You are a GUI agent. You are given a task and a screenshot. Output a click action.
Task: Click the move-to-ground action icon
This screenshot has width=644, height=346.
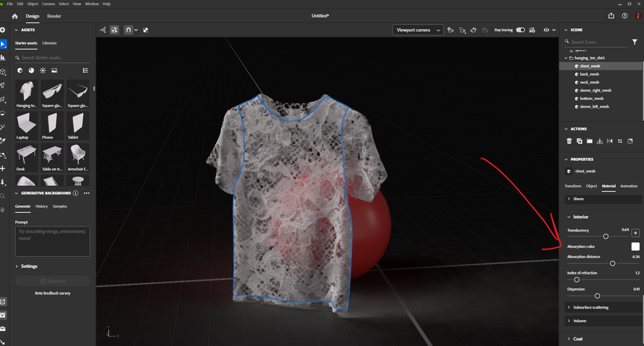[600, 141]
